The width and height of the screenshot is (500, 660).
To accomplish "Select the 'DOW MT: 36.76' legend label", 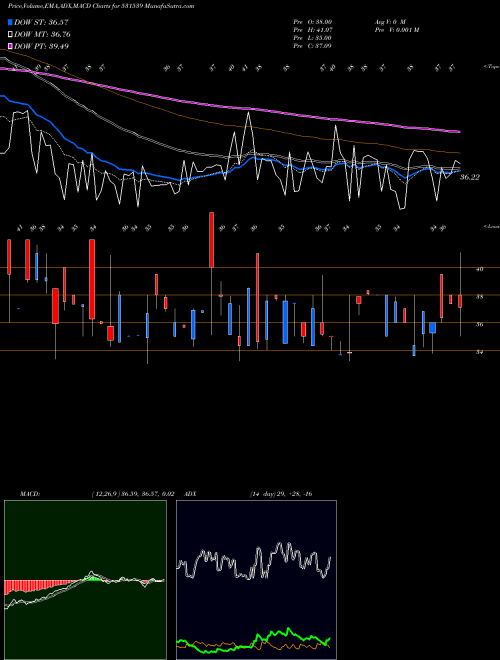I will coord(42,35).
